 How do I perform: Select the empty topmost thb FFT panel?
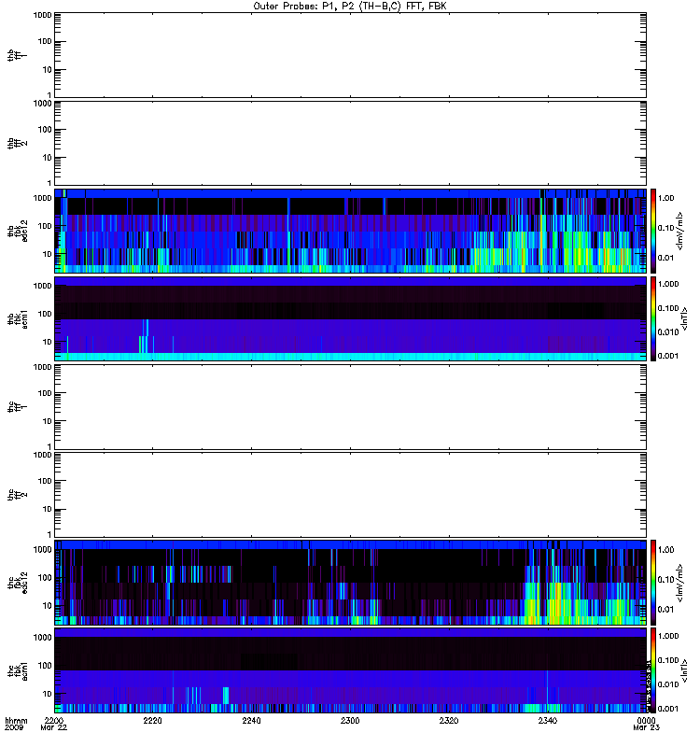pyautogui.click(x=350, y=55)
